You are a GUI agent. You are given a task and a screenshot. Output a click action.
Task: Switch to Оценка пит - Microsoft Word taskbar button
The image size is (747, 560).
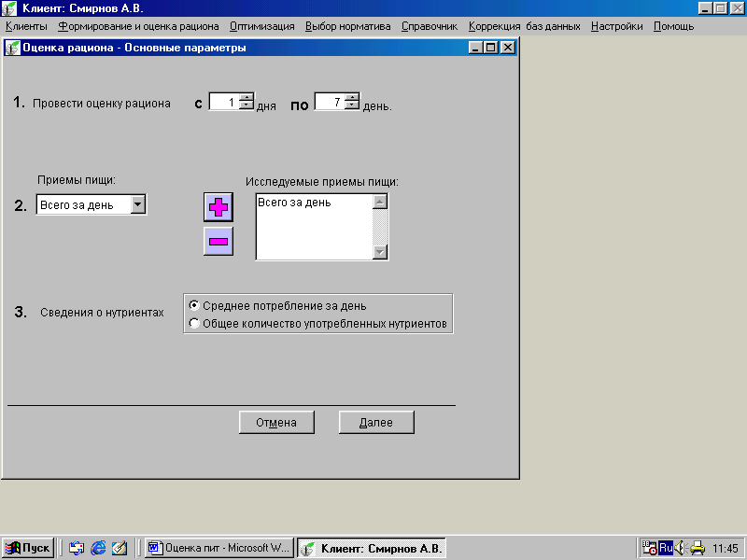[219, 548]
